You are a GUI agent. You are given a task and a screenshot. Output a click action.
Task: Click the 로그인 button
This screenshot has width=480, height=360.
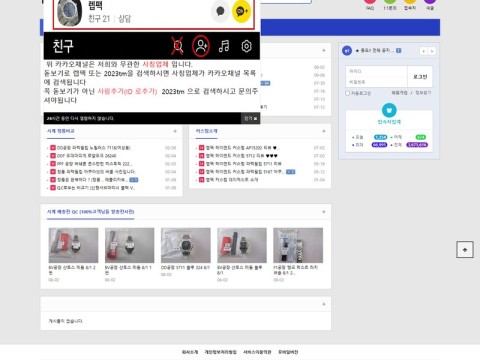(420, 77)
